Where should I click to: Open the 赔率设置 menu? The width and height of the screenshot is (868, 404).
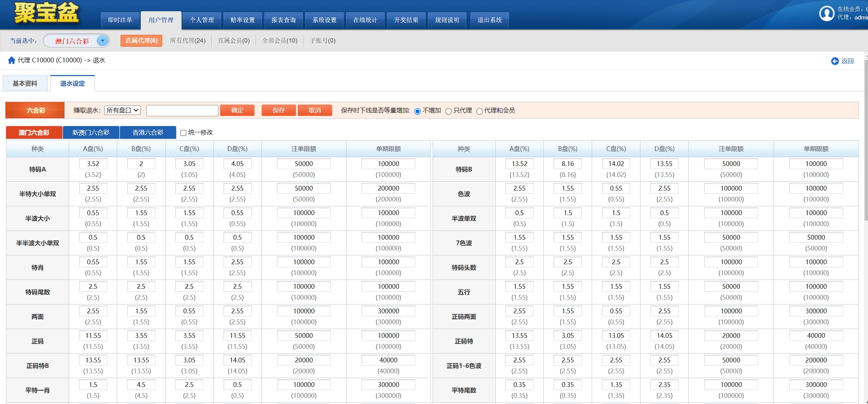click(x=243, y=20)
